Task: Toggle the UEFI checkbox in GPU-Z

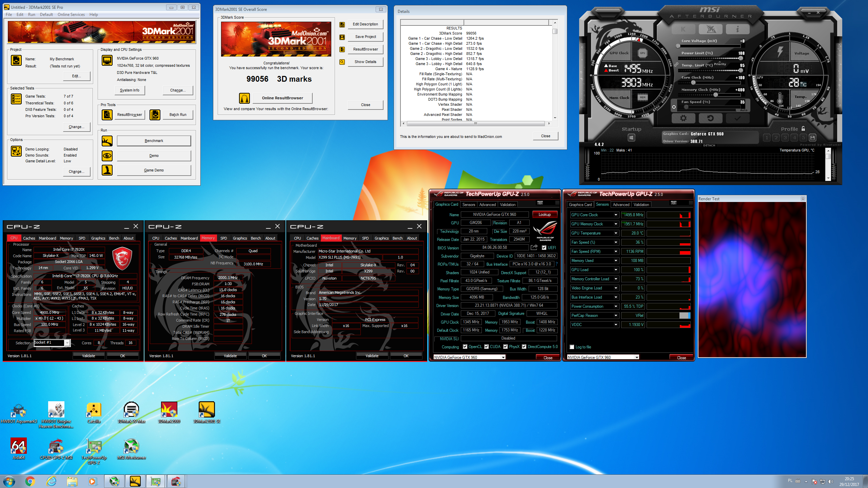Action: (x=544, y=248)
